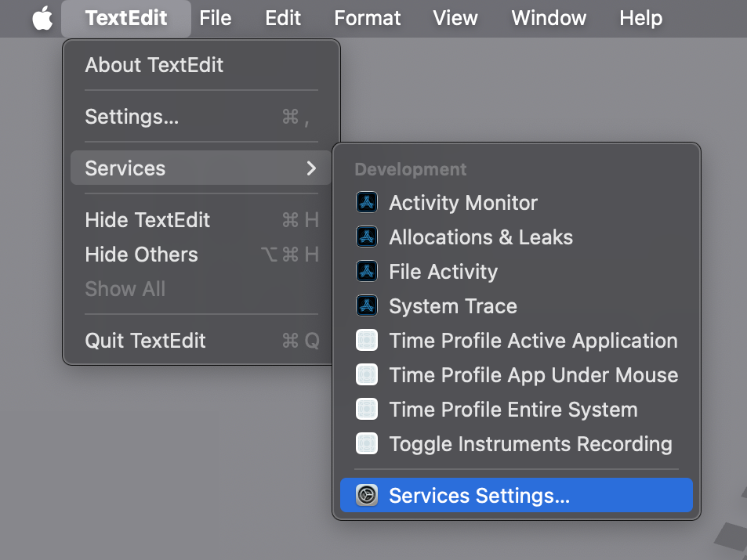Click the Time Profile Entire System icon
The height and width of the screenshot is (560, 747).
click(x=366, y=409)
